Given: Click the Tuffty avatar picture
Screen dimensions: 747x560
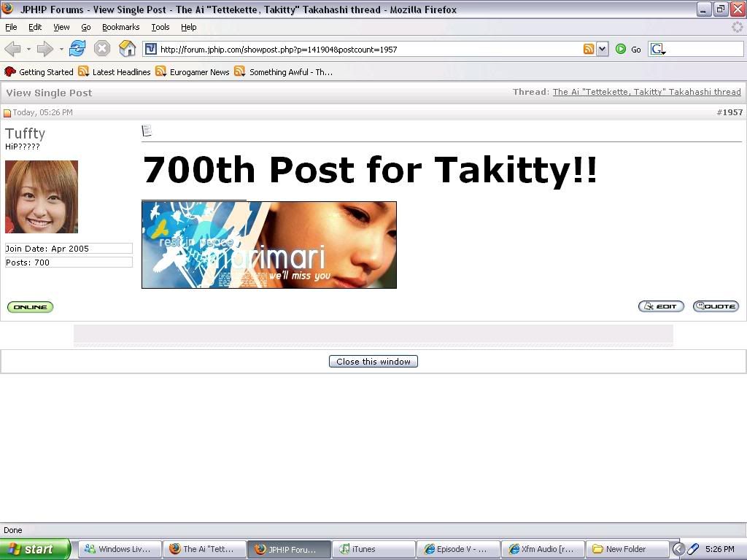Looking at the screenshot, I should [42, 197].
